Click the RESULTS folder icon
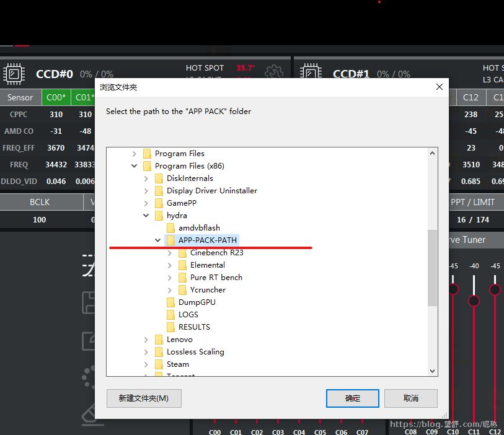The height and width of the screenshot is (435, 504). [170, 327]
